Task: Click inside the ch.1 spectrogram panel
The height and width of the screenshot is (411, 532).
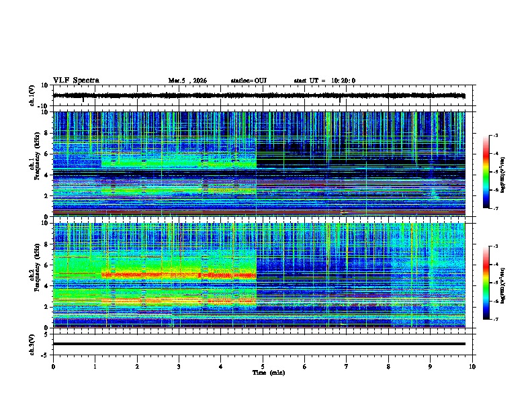Action: (259, 164)
